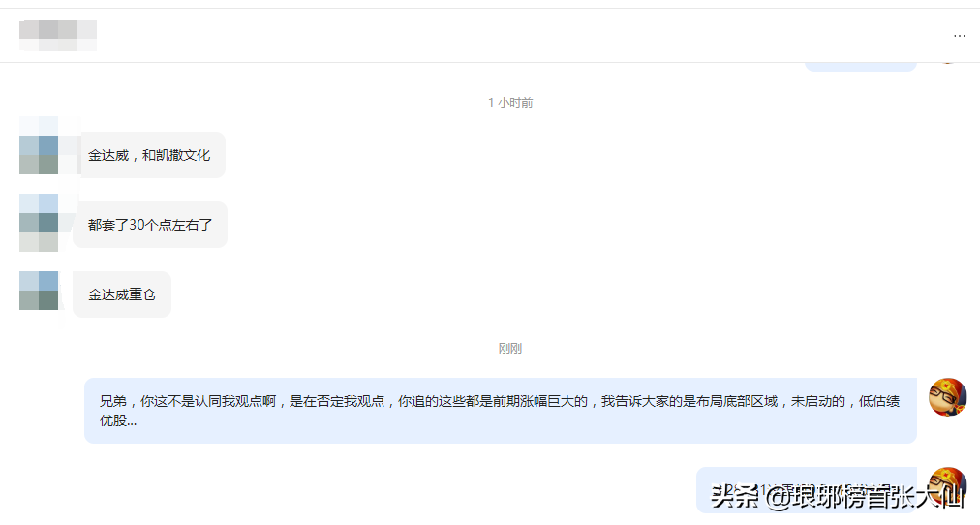The height and width of the screenshot is (525, 980).
Task: Click the blue bubble under the watermark
Action: (x=807, y=490)
